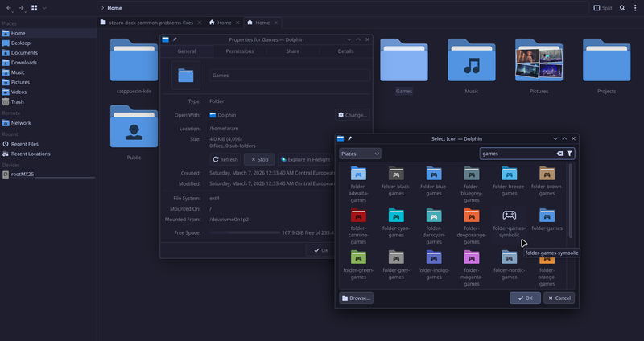Click the folder icon button in Properties
The height and width of the screenshot is (341, 644).
point(186,76)
